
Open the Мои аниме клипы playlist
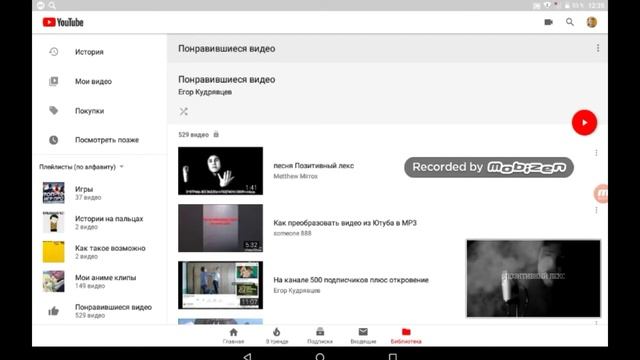(x=100, y=281)
